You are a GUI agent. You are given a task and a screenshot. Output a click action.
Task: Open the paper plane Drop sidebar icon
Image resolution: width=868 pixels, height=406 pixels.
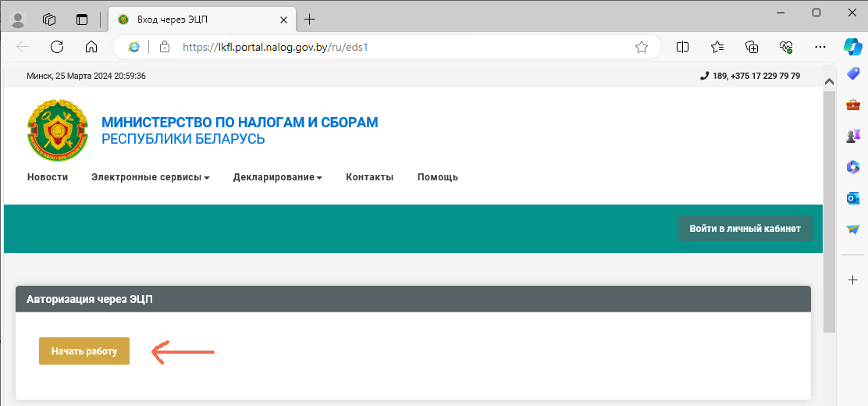point(852,229)
